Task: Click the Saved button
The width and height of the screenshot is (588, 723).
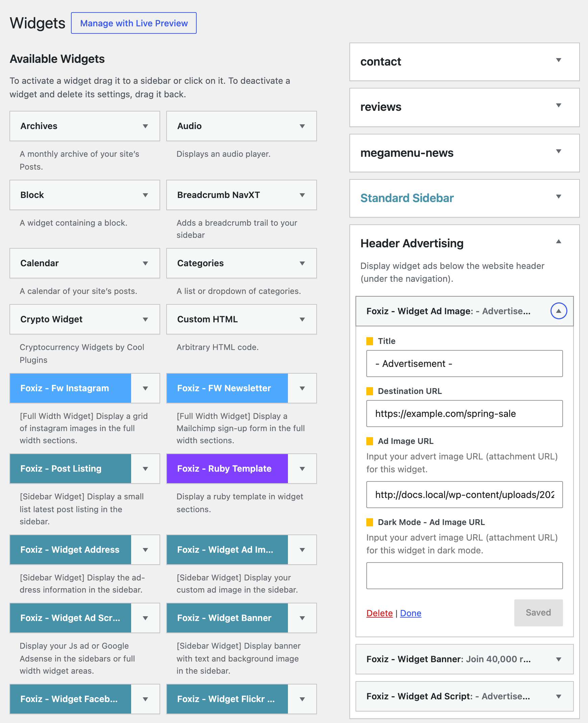Action: (x=538, y=613)
